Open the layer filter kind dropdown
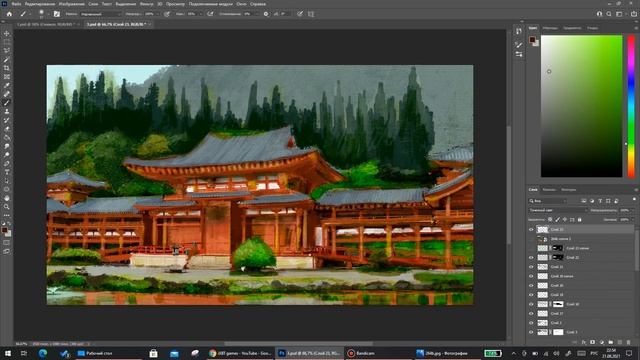The height and width of the screenshot is (360, 640). click(547, 201)
